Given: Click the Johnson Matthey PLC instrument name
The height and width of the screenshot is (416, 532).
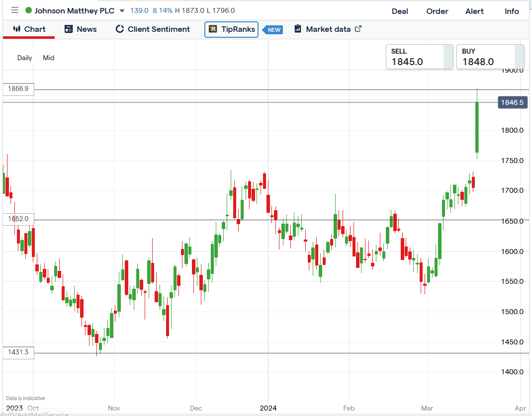Looking at the screenshot, I should pos(74,11).
